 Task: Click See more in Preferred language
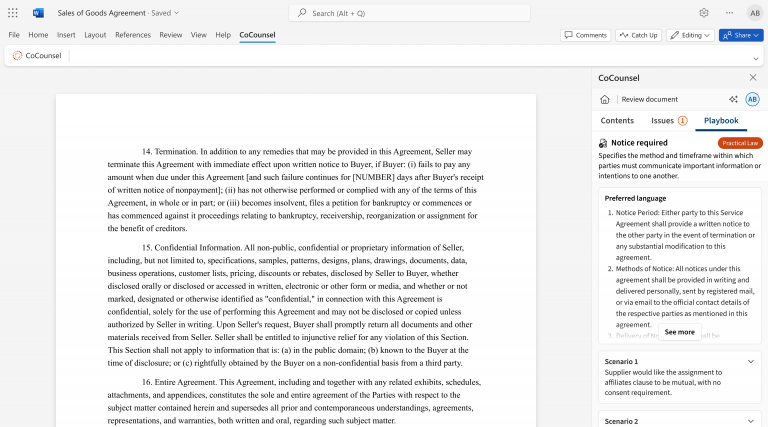coord(679,332)
